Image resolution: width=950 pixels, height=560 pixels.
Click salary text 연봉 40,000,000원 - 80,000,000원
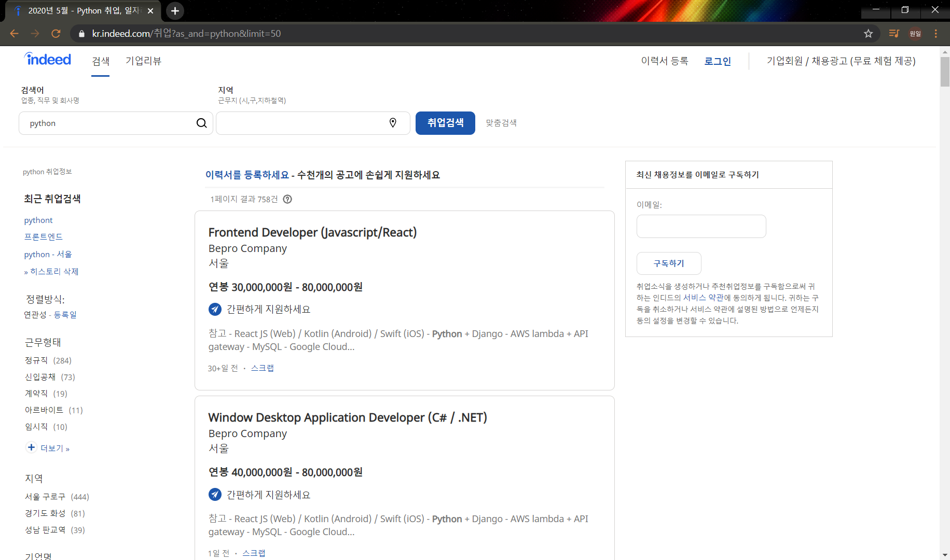285,472
